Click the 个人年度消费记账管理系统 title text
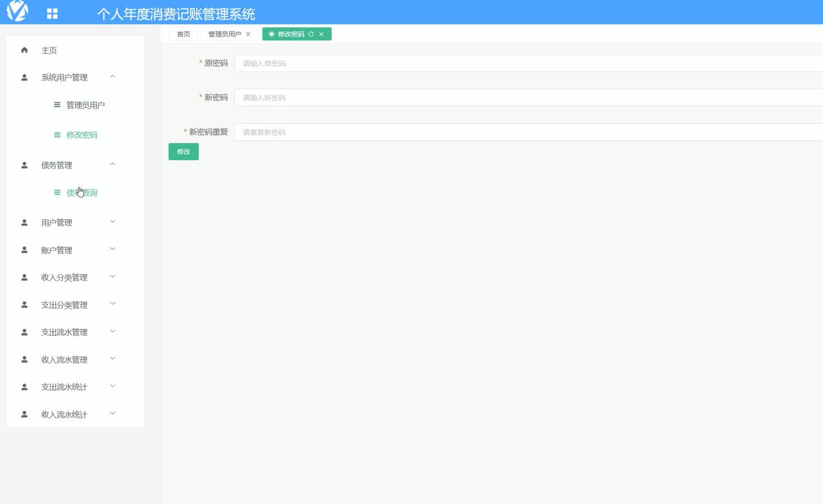The height and width of the screenshot is (504, 823). click(x=176, y=14)
